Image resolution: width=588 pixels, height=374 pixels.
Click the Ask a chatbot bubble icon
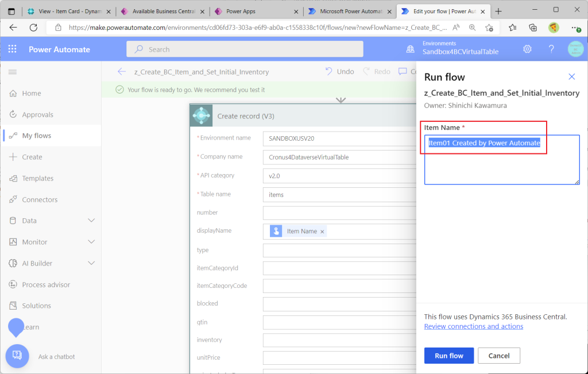[17, 356]
